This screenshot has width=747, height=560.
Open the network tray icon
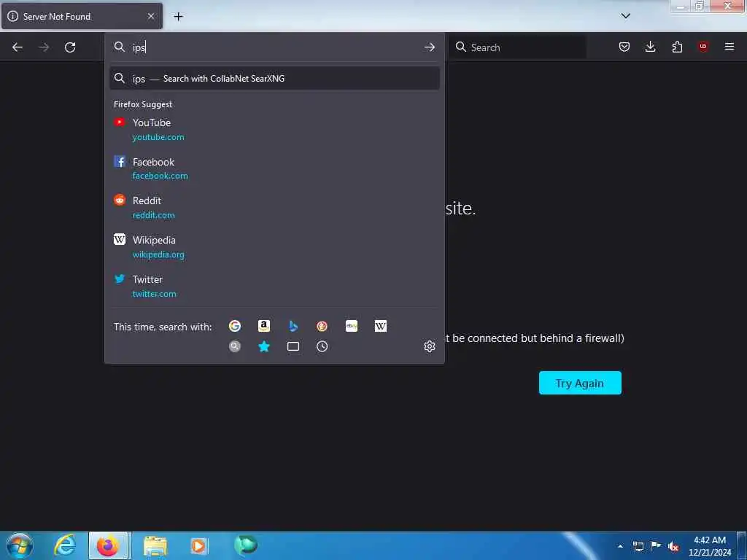(x=638, y=546)
